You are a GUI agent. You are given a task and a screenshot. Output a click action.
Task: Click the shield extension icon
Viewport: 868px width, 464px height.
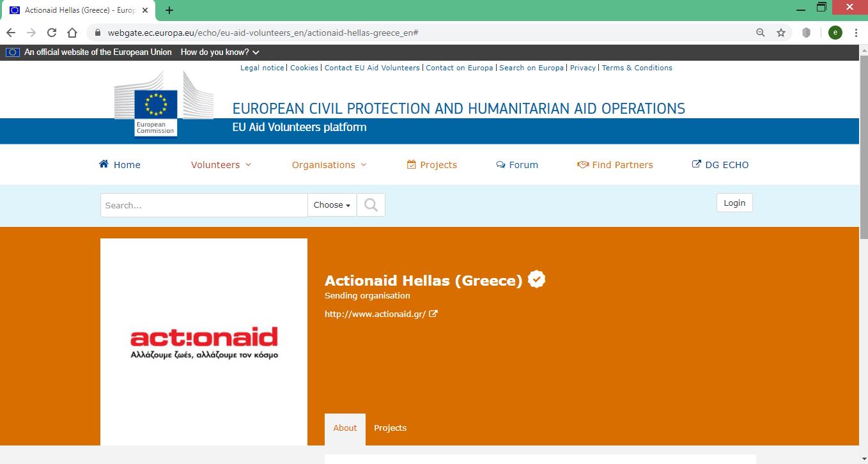[806, 33]
